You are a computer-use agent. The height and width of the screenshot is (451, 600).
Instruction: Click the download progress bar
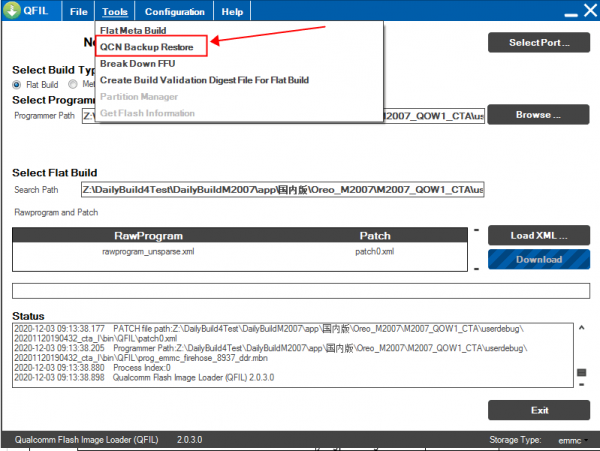tap(301, 291)
